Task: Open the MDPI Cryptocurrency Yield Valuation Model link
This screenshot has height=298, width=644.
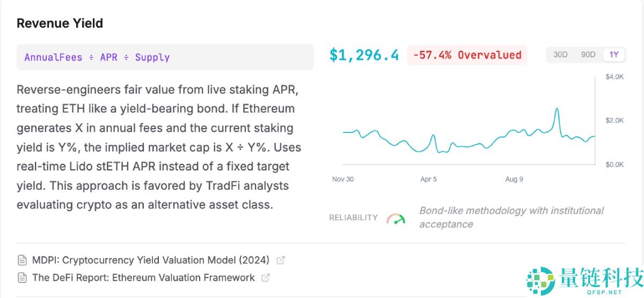Action: (x=150, y=260)
